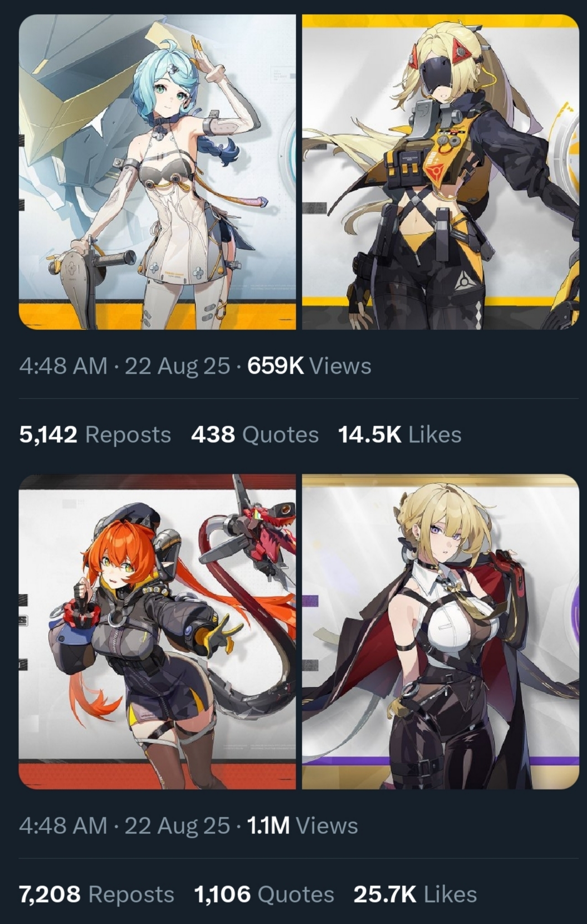Image resolution: width=587 pixels, height=924 pixels.
Task: View the 14.5K Likes list
Action: (400, 434)
